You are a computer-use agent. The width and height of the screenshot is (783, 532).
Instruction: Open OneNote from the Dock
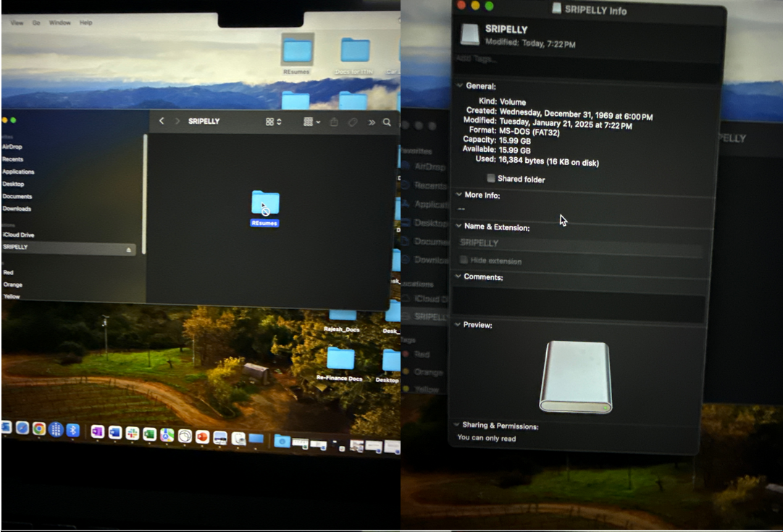point(97,431)
